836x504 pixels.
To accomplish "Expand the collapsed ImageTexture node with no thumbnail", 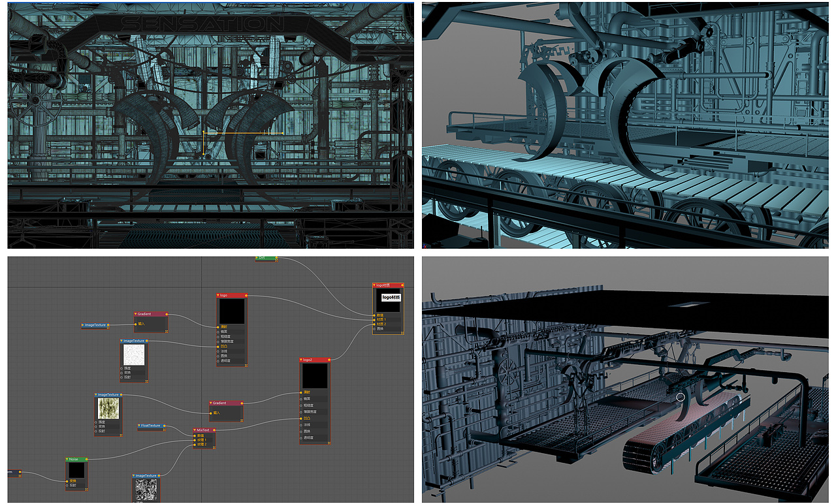I will tap(83, 325).
